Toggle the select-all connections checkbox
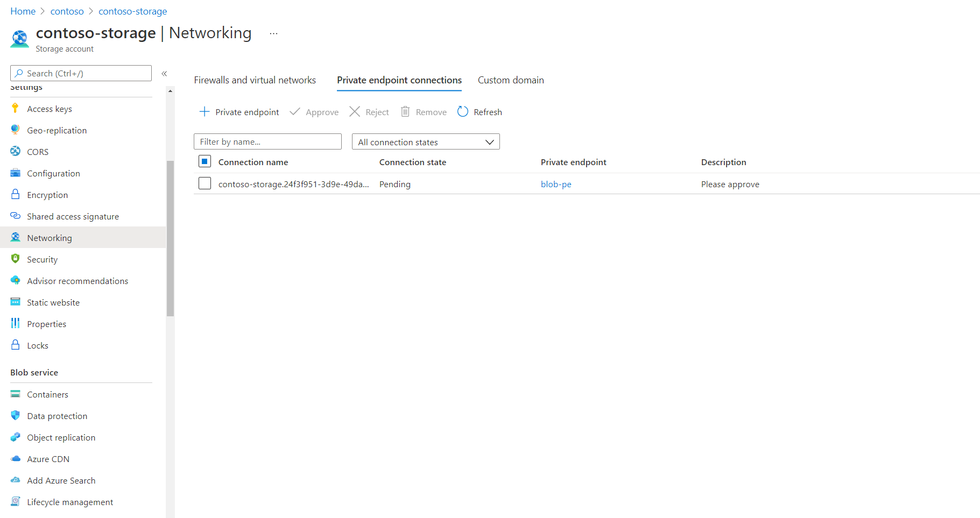The height and width of the screenshot is (518, 980). (x=205, y=161)
